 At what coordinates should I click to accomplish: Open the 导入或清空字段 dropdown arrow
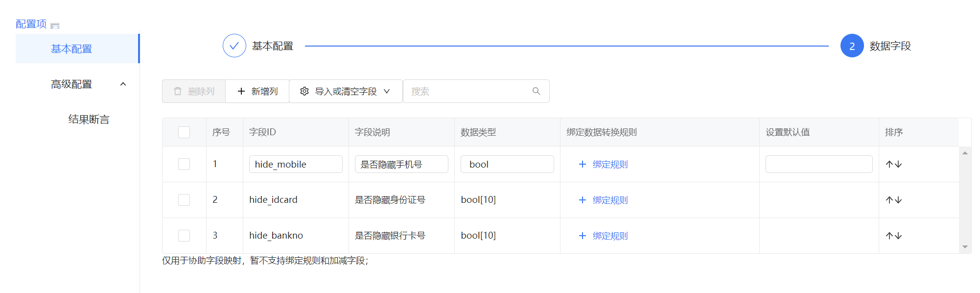pos(387,91)
